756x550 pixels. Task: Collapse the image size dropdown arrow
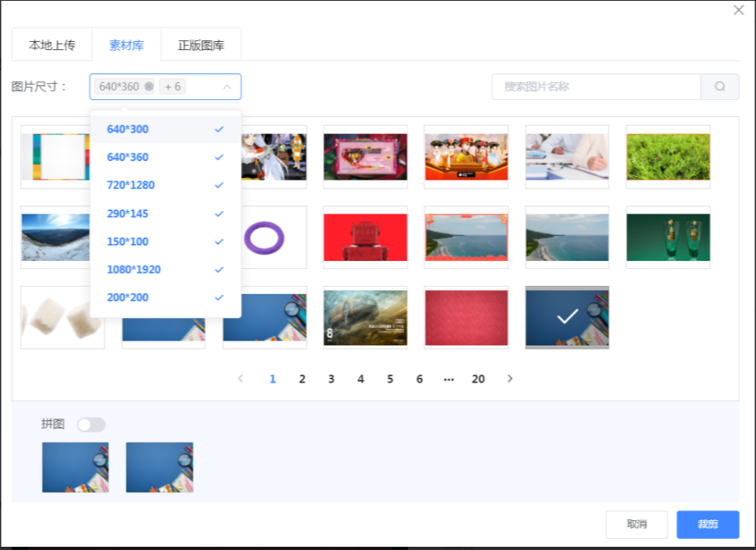(x=227, y=87)
